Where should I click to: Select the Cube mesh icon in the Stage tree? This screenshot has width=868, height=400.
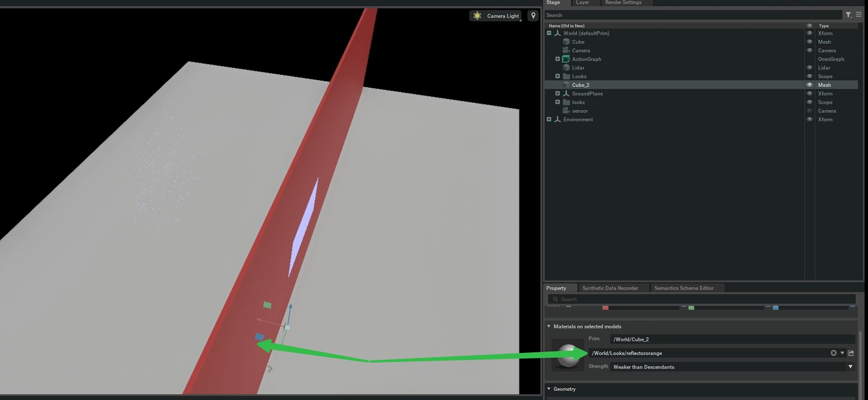coord(565,42)
